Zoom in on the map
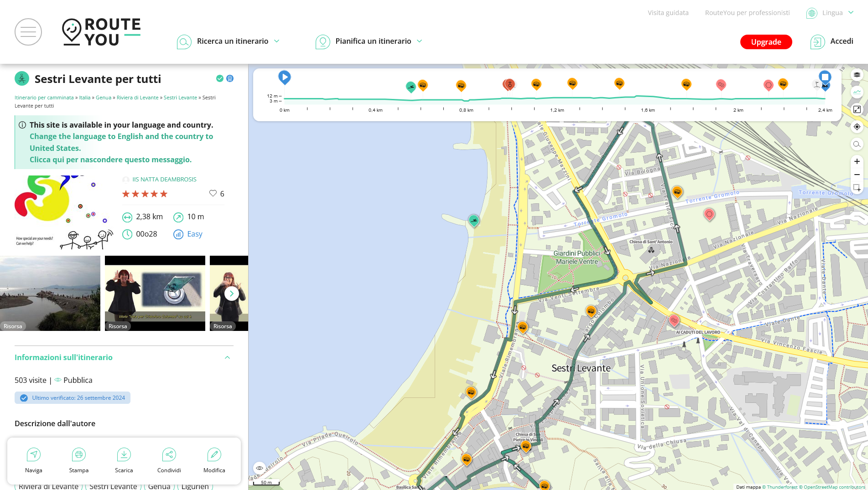The height and width of the screenshot is (490, 868). (857, 161)
